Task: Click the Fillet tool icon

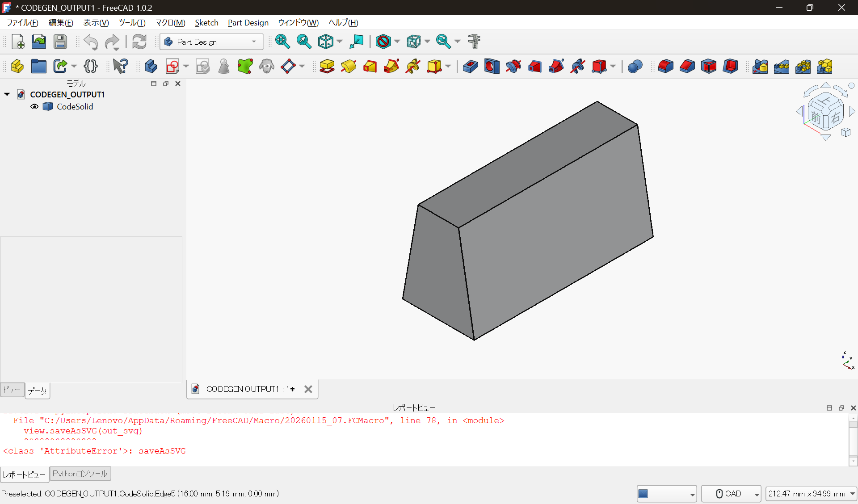Action: tap(665, 67)
